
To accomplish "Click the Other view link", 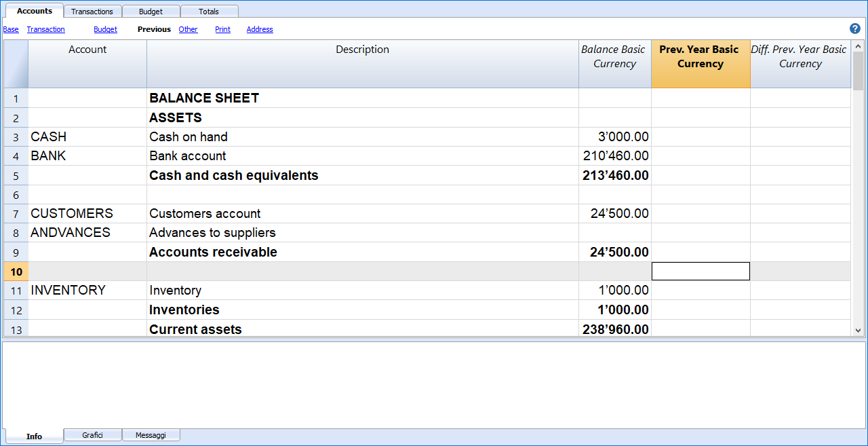I will coord(188,29).
